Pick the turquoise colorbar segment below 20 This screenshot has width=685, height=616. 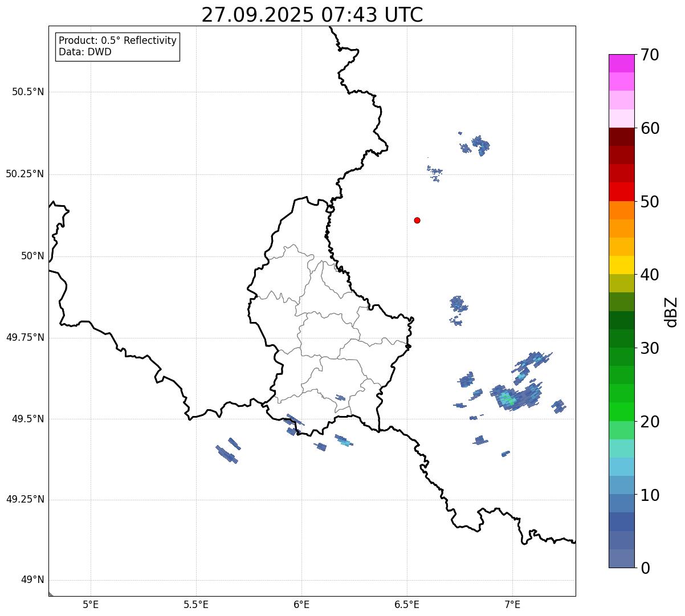click(621, 448)
